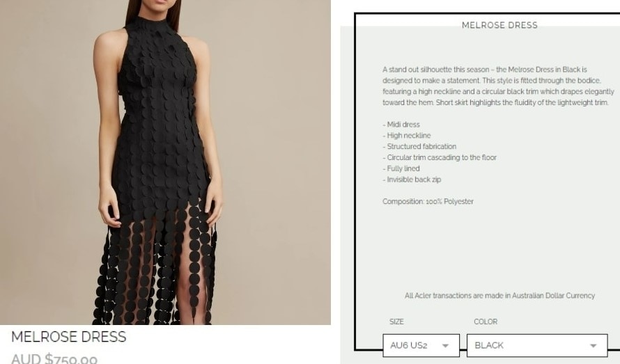Click the 'Invisible back zip' feature line
This screenshot has height=364, width=620.
click(x=412, y=180)
